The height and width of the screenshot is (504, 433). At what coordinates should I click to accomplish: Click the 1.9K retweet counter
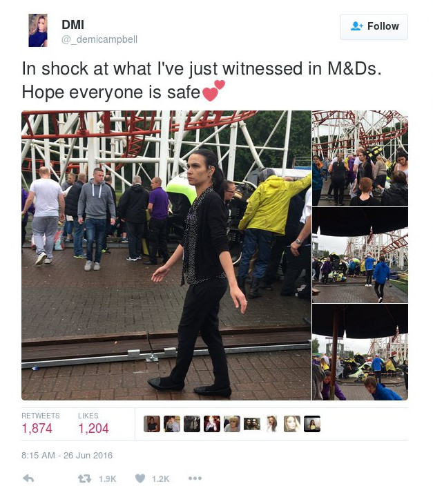point(107,478)
